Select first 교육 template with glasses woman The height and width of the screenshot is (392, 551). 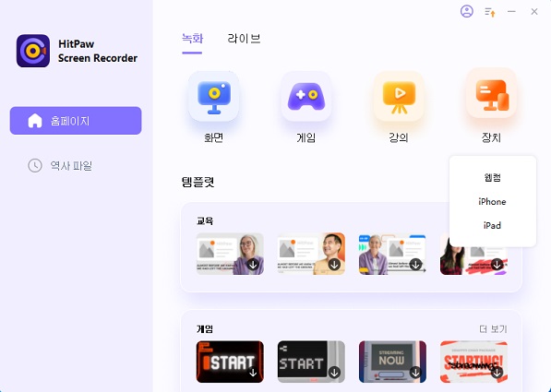(x=230, y=254)
